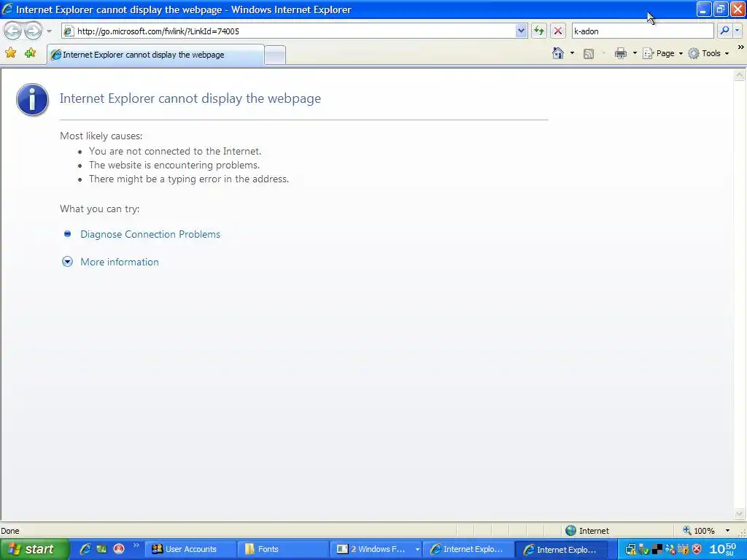Click the page scrollbar down arrow
This screenshot has width=747, height=560.
point(740,513)
